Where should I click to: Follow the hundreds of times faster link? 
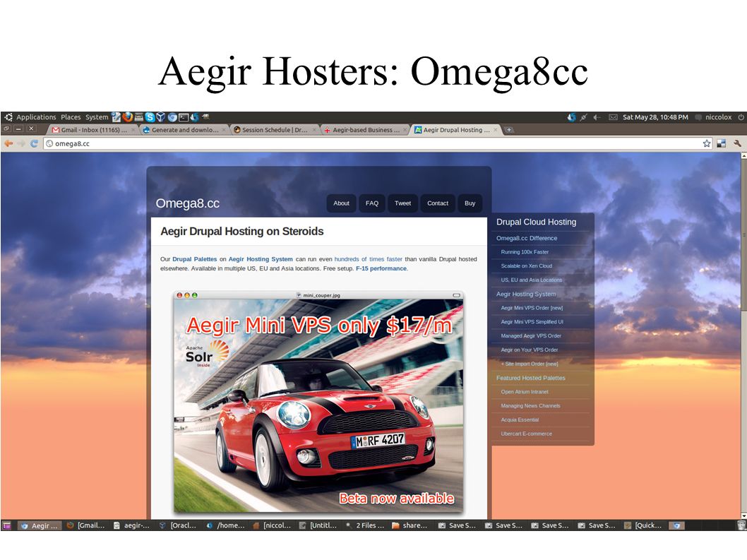[x=369, y=259]
